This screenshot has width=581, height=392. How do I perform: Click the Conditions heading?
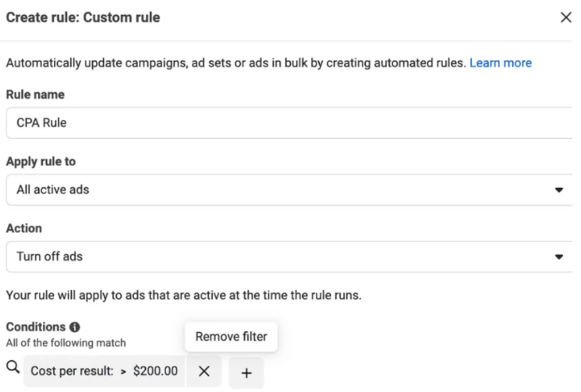34,327
